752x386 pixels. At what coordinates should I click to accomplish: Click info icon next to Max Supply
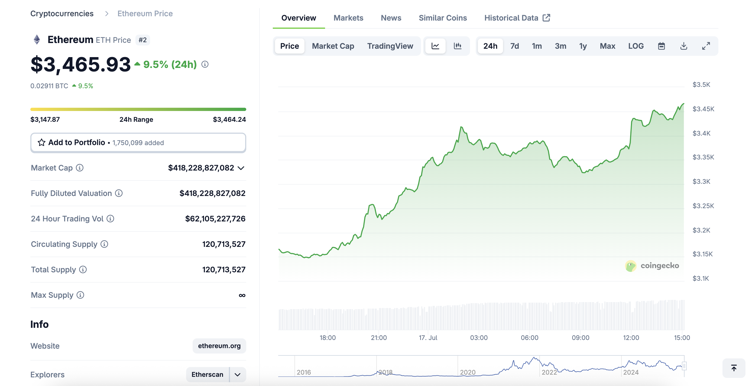[80, 295]
